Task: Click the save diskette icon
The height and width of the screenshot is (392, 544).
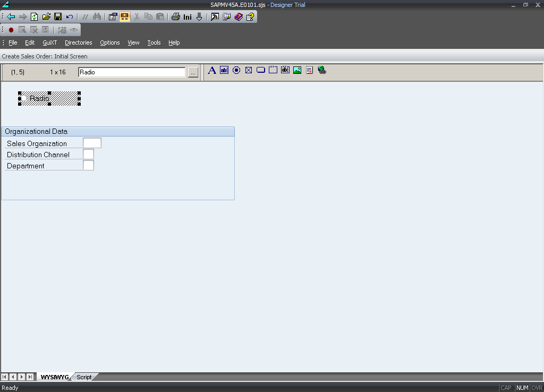Action: pyautogui.click(x=58, y=16)
